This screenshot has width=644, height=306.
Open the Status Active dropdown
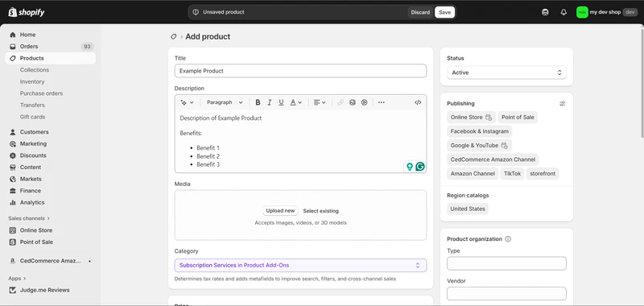pyautogui.click(x=506, y=72)
